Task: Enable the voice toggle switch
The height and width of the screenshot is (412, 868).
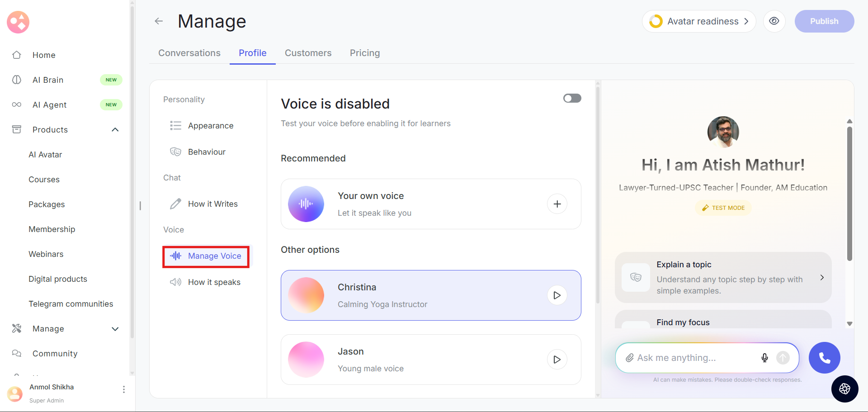Action: coord(572,98)
